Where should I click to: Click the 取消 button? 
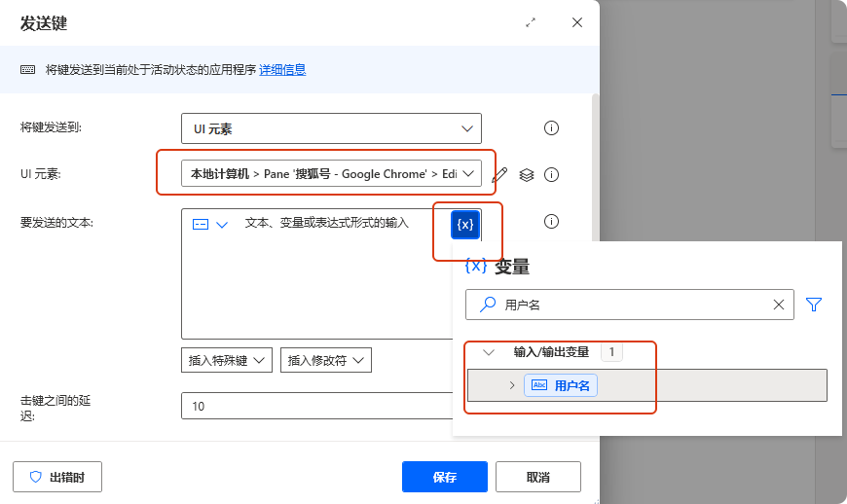click(x=538, y=477)
